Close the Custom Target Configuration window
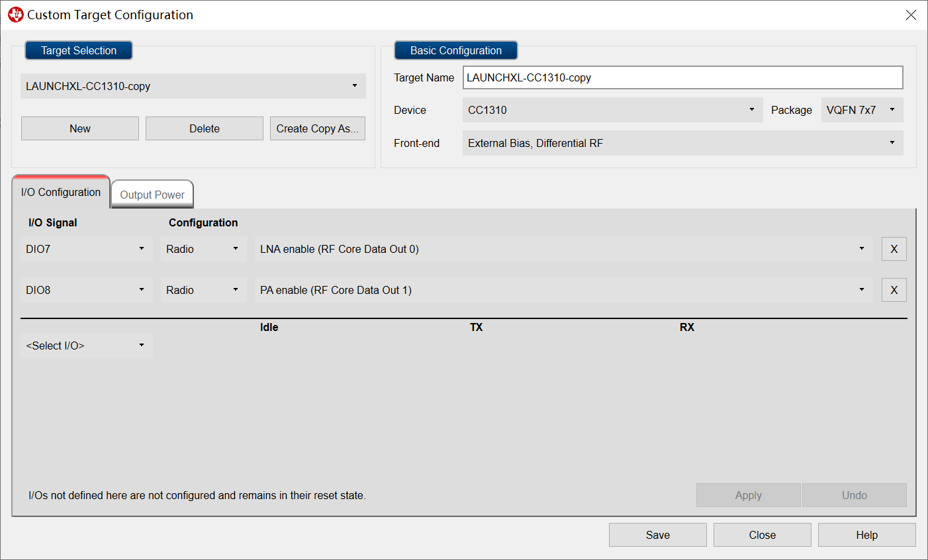The width and height of the screenshot is (928, 560). [x=911, y=15]
